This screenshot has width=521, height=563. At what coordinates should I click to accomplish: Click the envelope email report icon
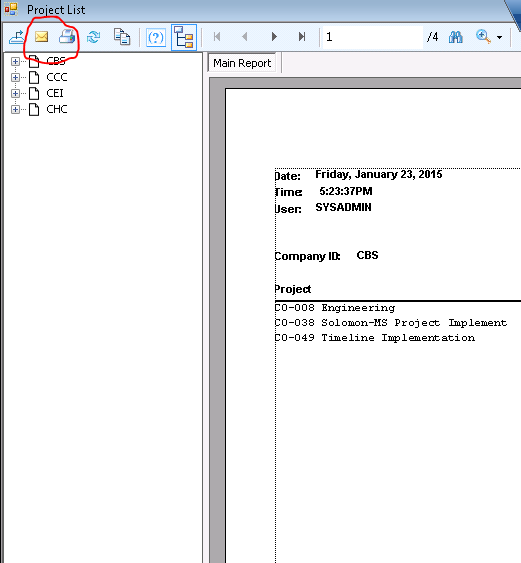click(x=42, y=37)
